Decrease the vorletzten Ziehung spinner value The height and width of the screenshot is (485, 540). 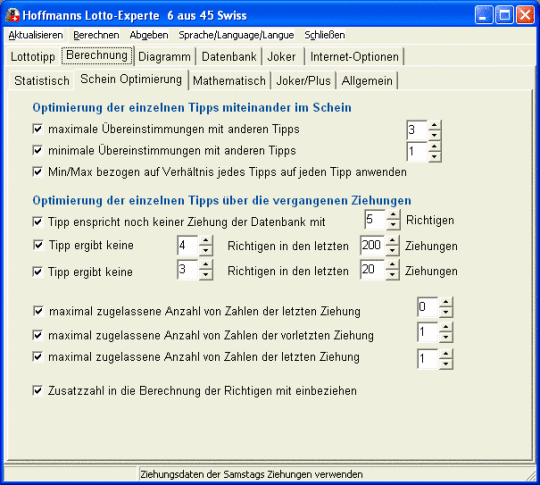[x=446, y=337]
